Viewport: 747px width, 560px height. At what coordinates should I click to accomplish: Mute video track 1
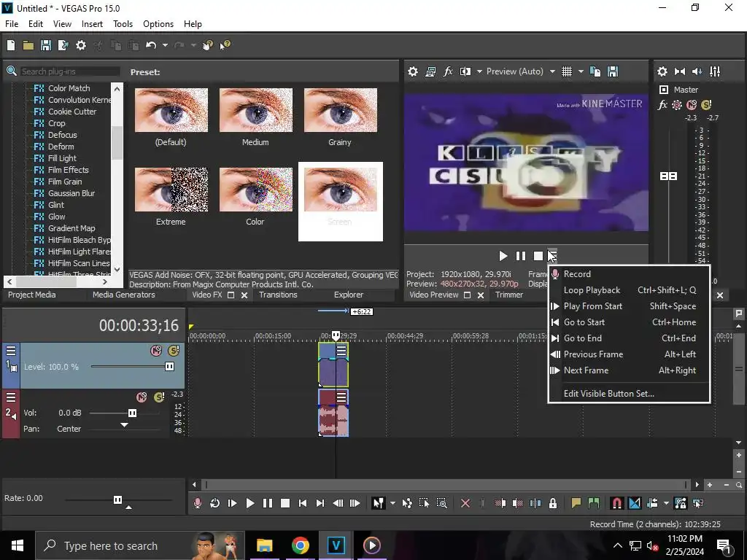[x=156, y=351]
